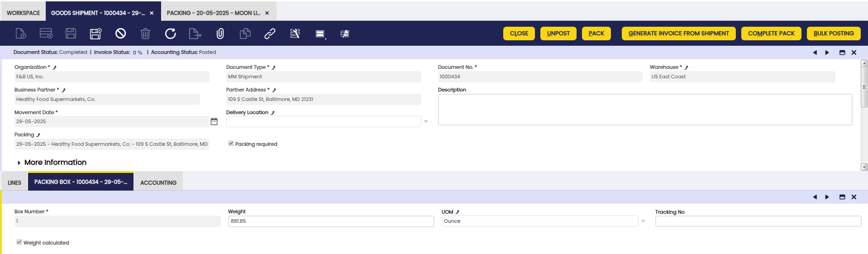The image size is (868, 254).
Task: Switch to the Accounting tab
Action: coord(158,182)
